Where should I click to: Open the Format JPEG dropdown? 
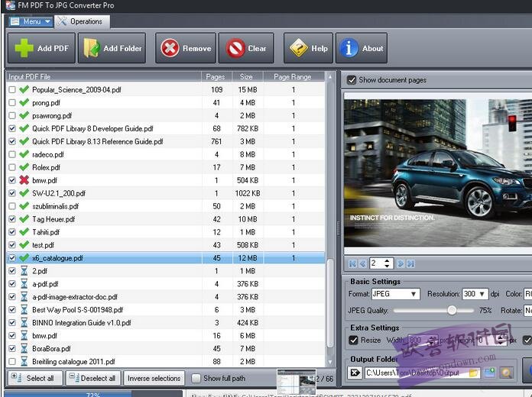396,294
